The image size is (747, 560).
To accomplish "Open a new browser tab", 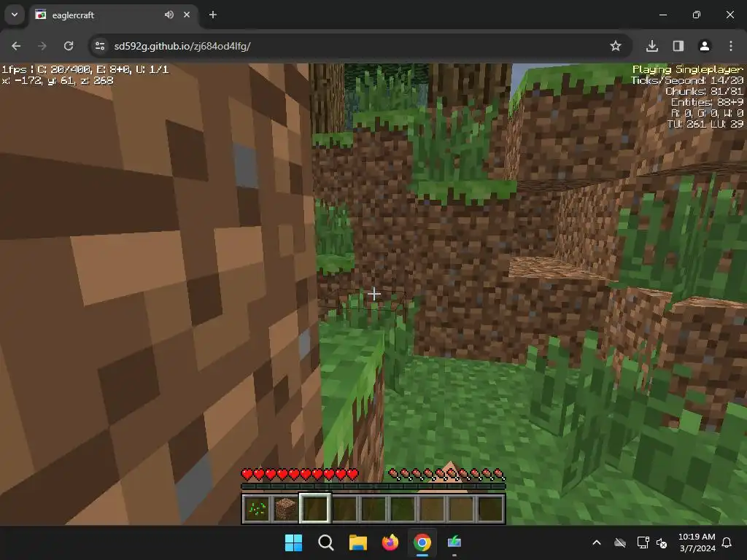I will (x=213, y=15).
